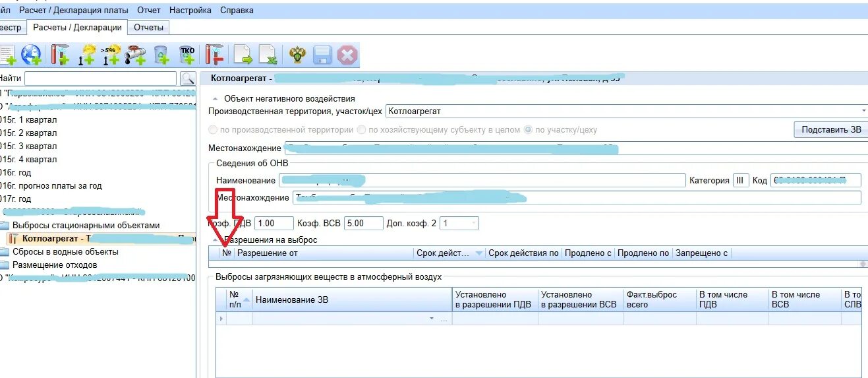
Task: Open the Настройка menu
Action: click(190, 11)
